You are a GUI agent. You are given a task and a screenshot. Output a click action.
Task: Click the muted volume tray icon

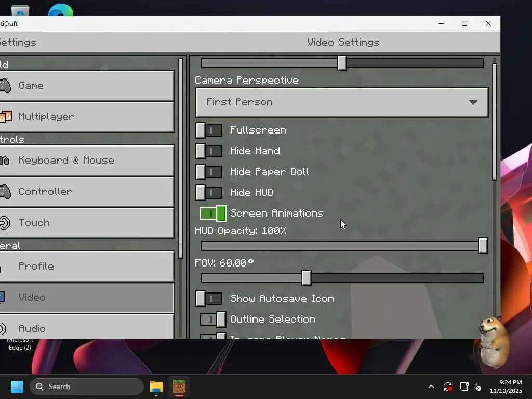coord(477,387)
